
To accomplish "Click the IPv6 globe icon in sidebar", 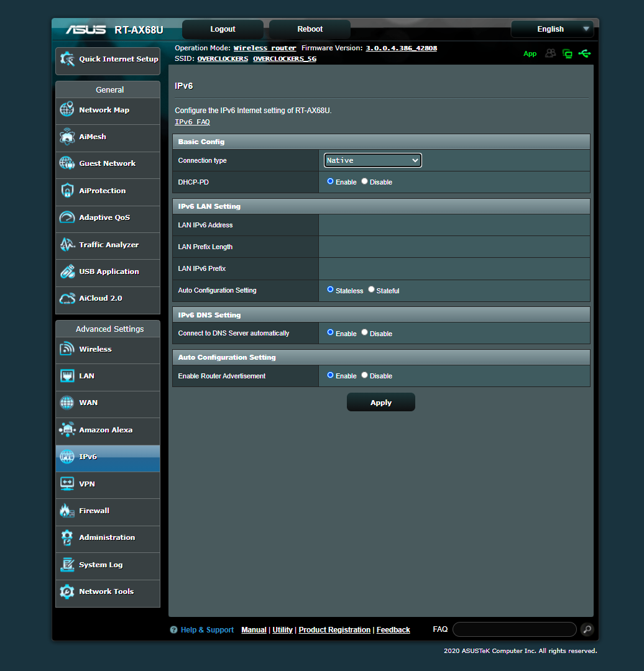I will click(67, 457).
